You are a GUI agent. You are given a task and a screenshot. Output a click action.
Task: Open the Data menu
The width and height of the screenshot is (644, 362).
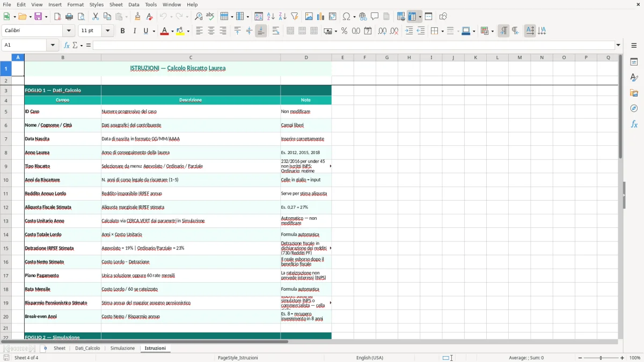[x=134, y=4]
